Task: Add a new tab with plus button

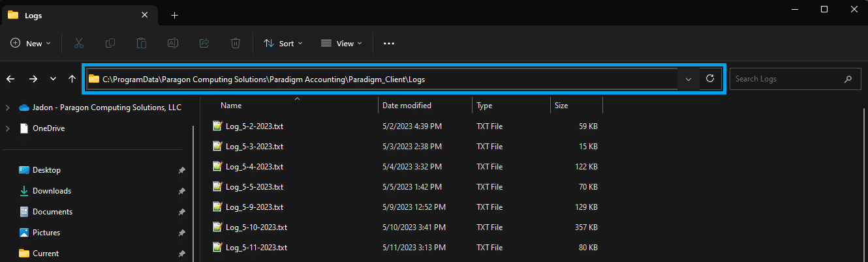Action: (x=174, y=15)
